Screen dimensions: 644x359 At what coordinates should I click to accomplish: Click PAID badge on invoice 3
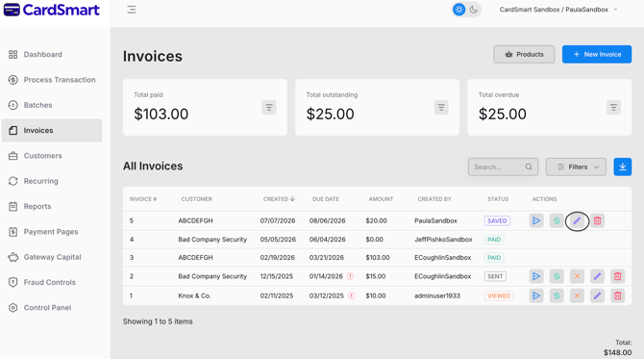coord(494,257)
